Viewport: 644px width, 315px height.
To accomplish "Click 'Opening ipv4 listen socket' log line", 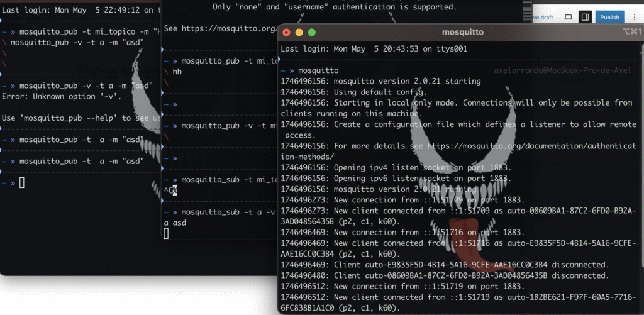I will click(396, 168).
